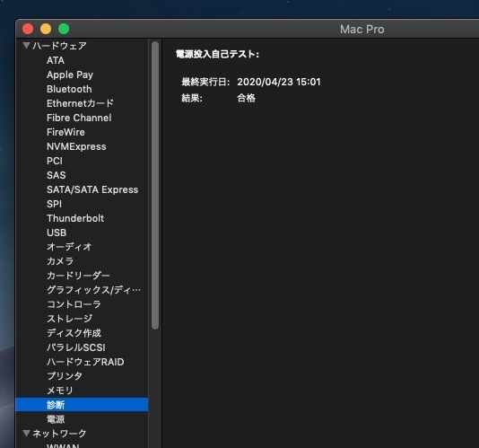Click the ハードウェア category label
The image size is (479, 448).
[59, 46]
